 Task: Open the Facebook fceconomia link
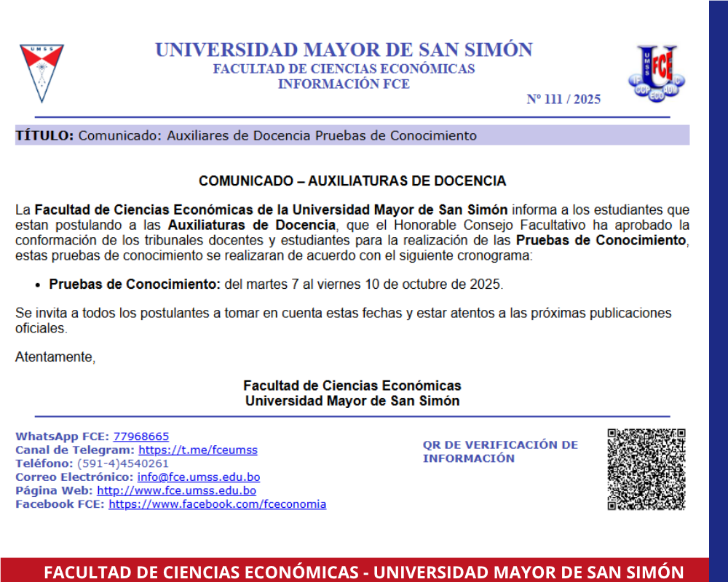(217, 504)
